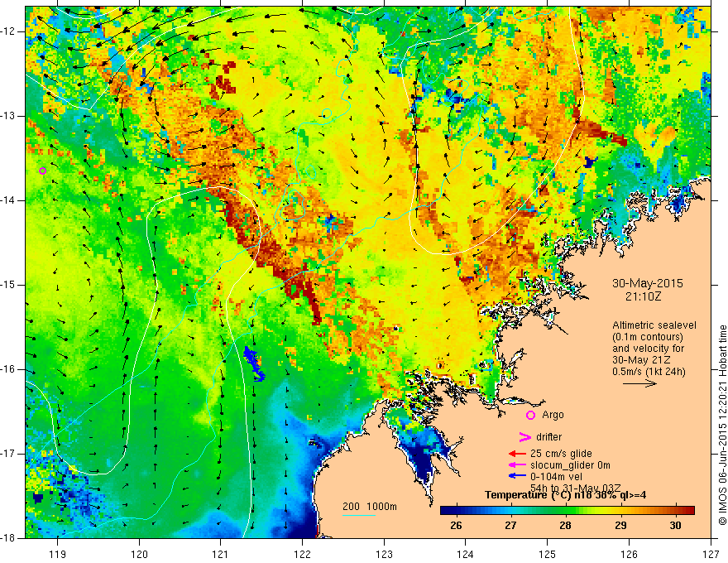Click the Argo float marker near 119E
728x563 pixels.
(x=43, y=171)
